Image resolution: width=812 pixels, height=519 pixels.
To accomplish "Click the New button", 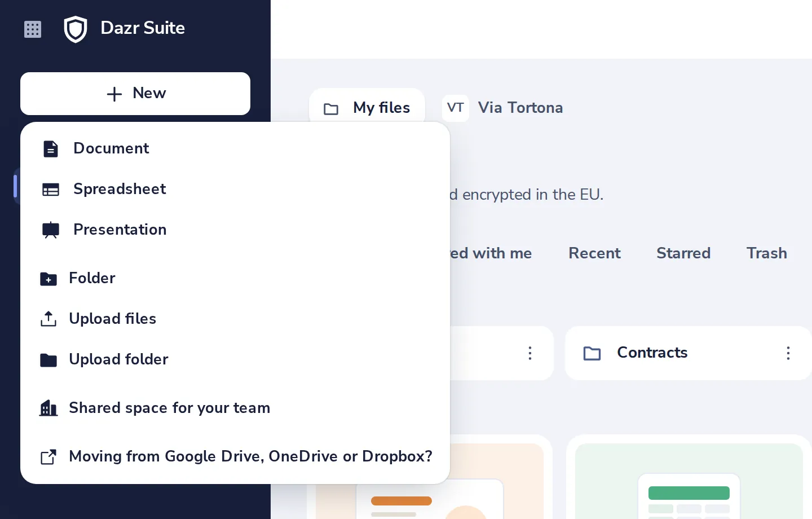I will coord(135,94).
